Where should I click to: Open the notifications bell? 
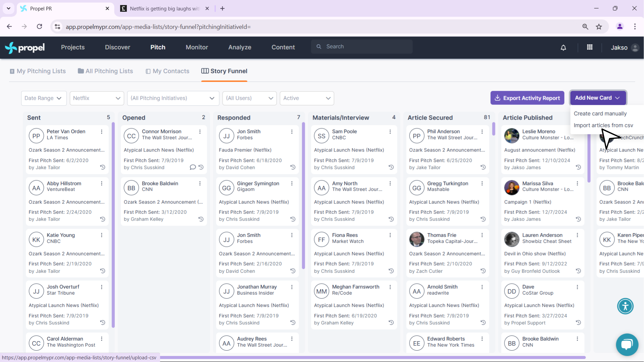[563, 48]
